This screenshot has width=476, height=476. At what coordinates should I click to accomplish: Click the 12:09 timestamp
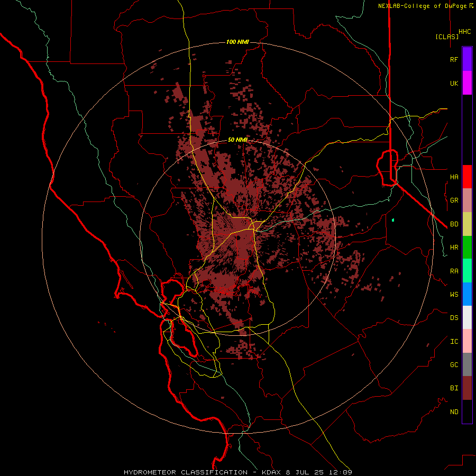[340, 472]
